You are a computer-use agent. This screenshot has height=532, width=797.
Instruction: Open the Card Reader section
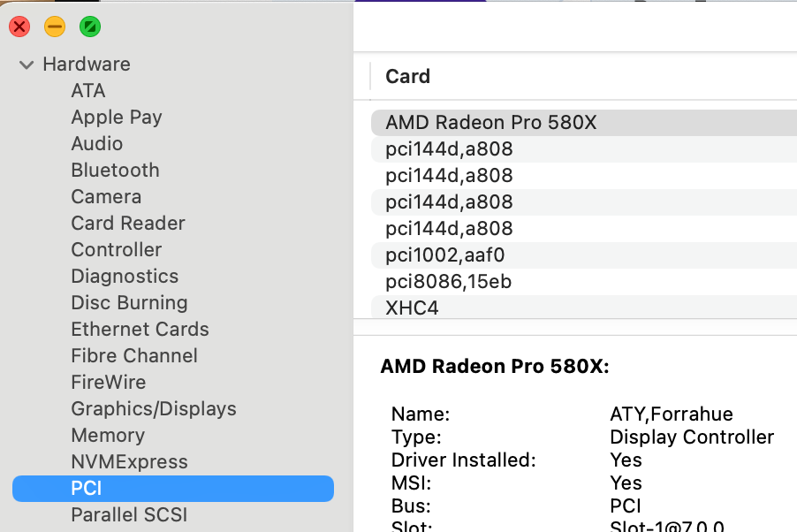tap(128, 223)
